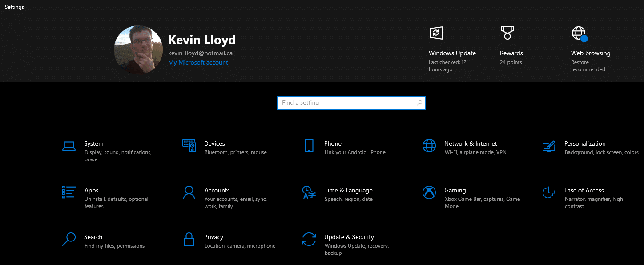Open the Privacy settings label
The width and height of the screenshot is (644, 265).
(213, 237)
